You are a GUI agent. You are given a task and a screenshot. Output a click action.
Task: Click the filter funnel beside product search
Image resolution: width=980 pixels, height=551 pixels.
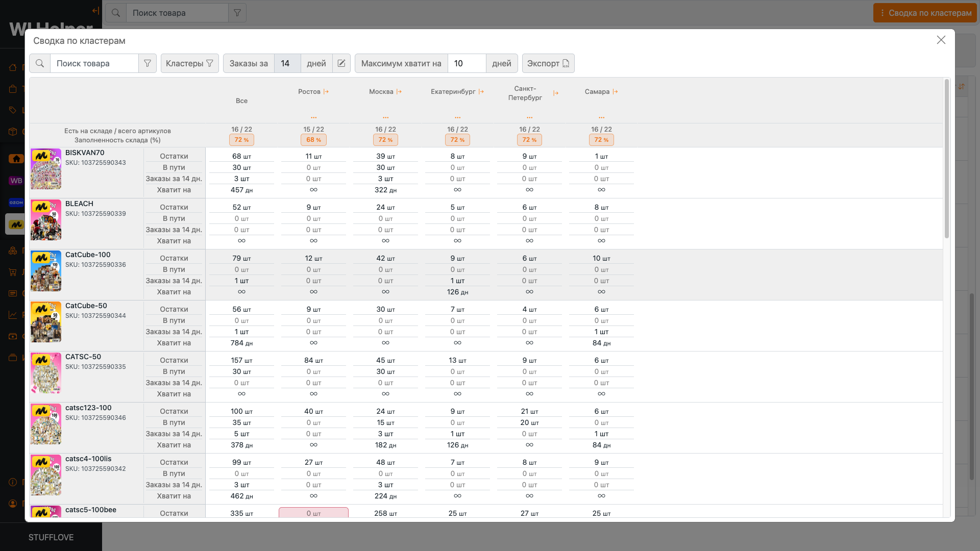click(x=148, y=63)
